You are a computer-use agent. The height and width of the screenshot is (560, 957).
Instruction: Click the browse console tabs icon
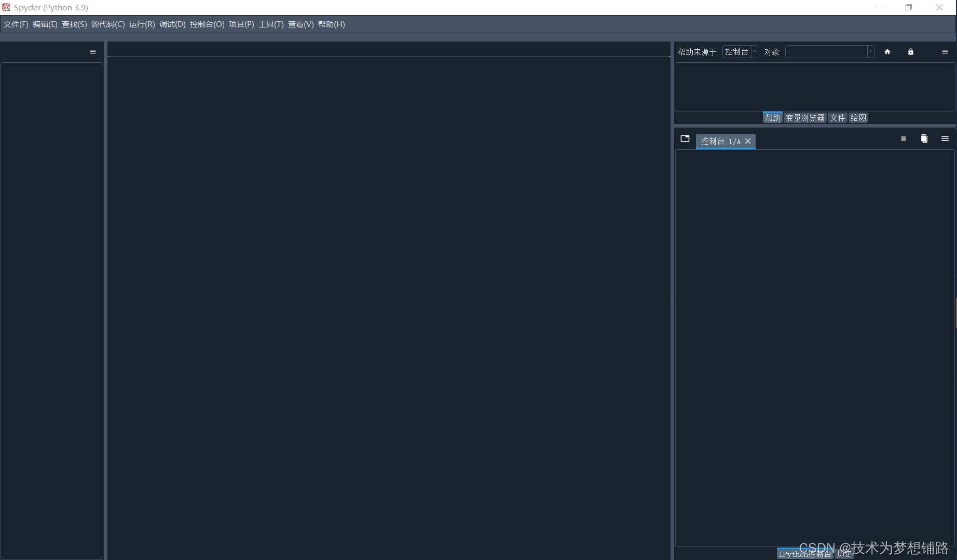pos(685,138)
